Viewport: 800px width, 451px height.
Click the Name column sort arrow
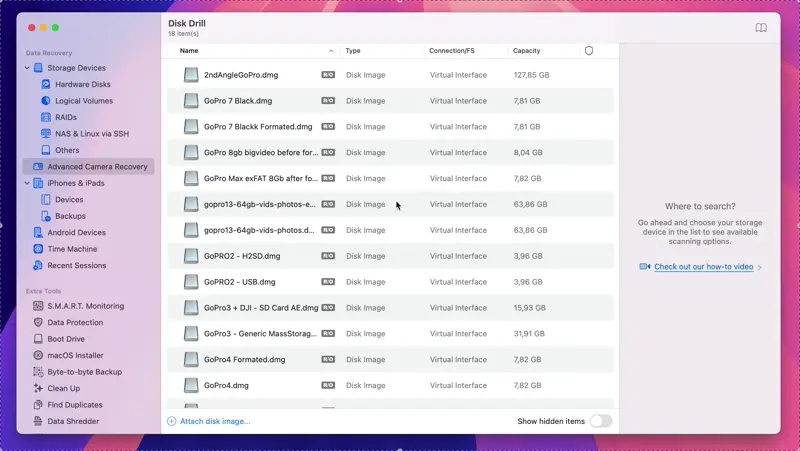331,51
